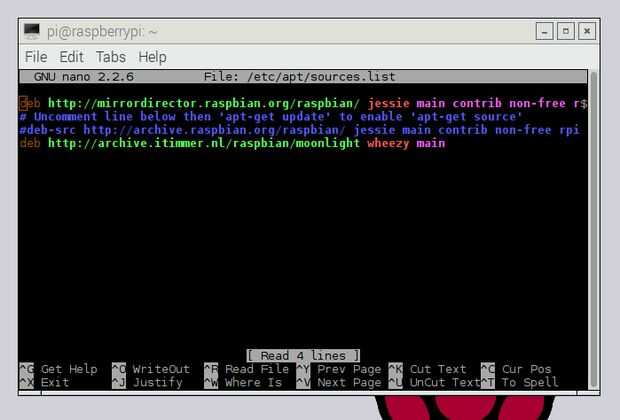Click the 'Exit' shortcut label
This screenshot has height=420, width=620.
pos(55,383)
